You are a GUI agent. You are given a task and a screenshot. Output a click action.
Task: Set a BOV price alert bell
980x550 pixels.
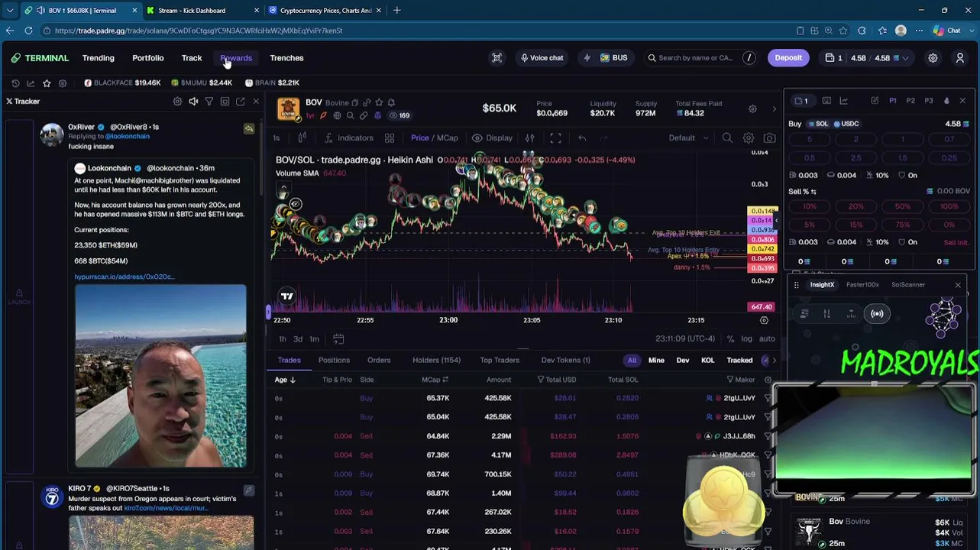[391, 102]
